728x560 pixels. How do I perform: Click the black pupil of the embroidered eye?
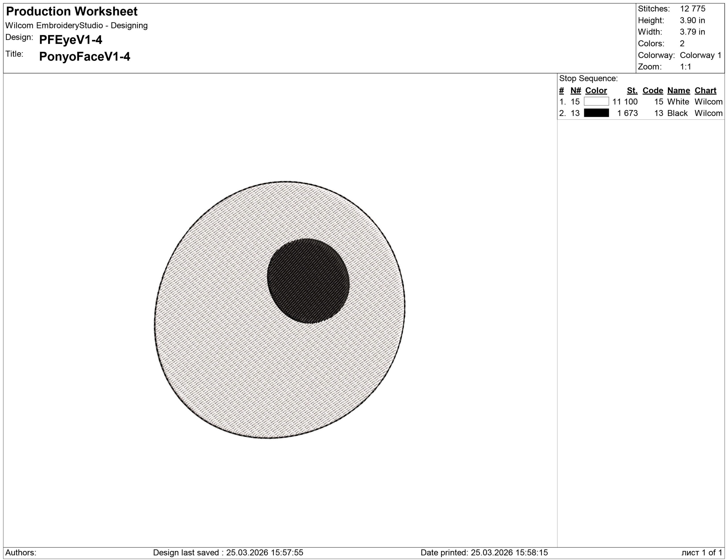point(308,281)
